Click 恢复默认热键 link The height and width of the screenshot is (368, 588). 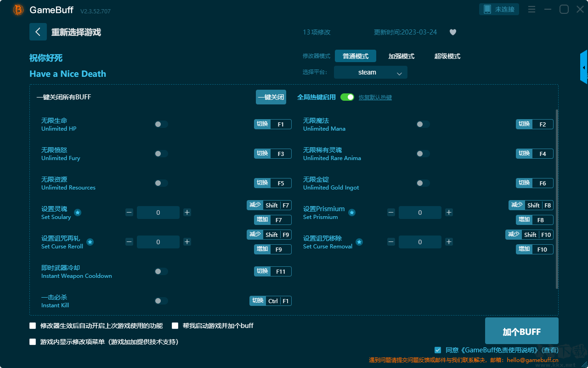tap(375, 98)
